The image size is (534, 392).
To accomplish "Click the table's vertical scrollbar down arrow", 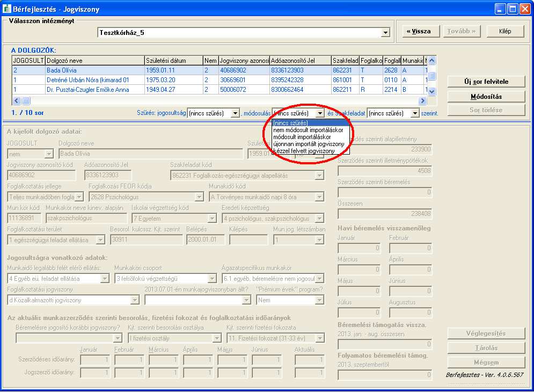I will click(432, 91).
